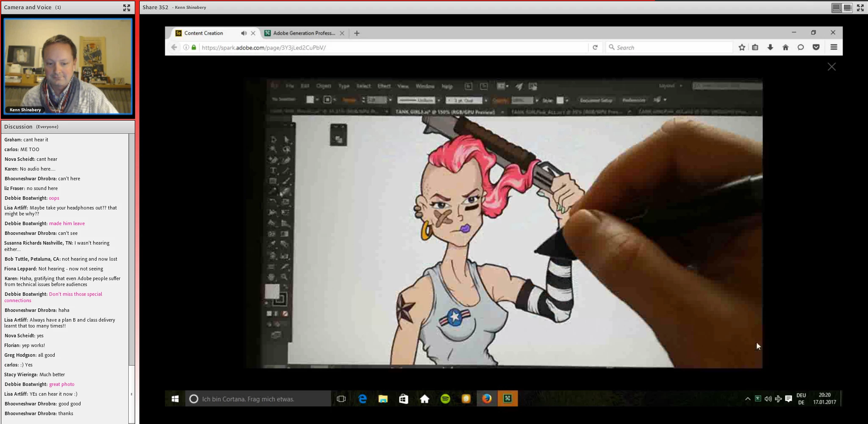Click the fill color swatch in Illustrator toolbar
The height and width of the screenshot is (424, 868).
[x=272, y=291]
